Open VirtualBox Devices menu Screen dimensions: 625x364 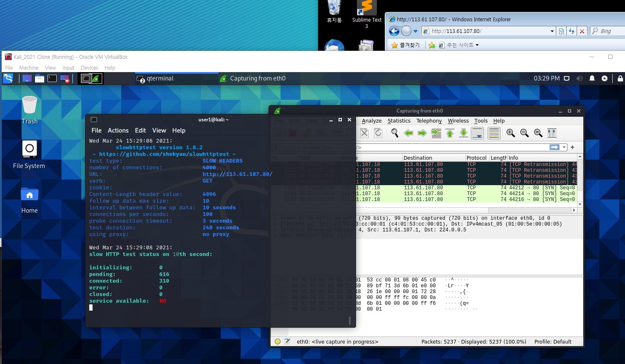click(x=89, y=68)
